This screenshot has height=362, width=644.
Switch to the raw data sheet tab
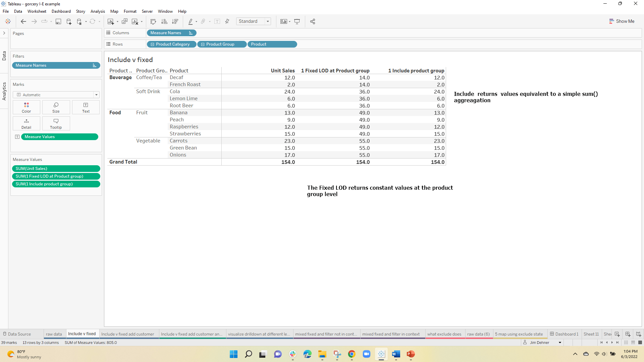54,334
